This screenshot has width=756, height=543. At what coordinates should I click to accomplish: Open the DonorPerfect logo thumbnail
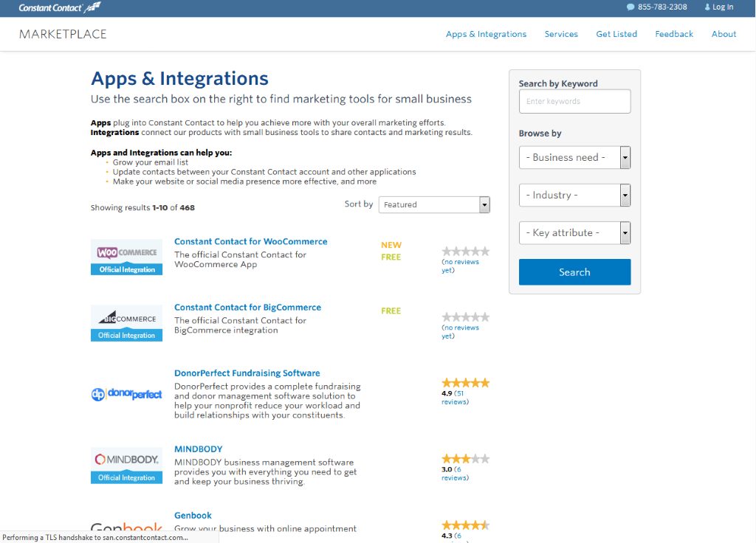click(x=126, y=394)
